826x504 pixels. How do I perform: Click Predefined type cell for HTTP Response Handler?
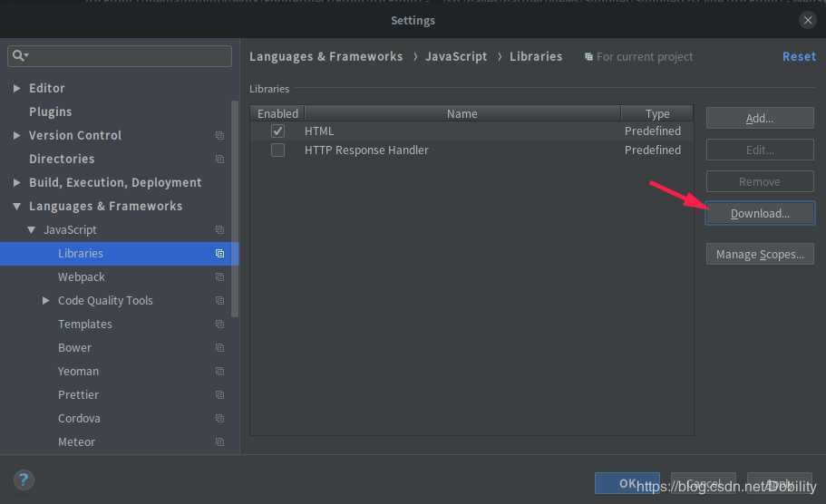coord(653,150)
